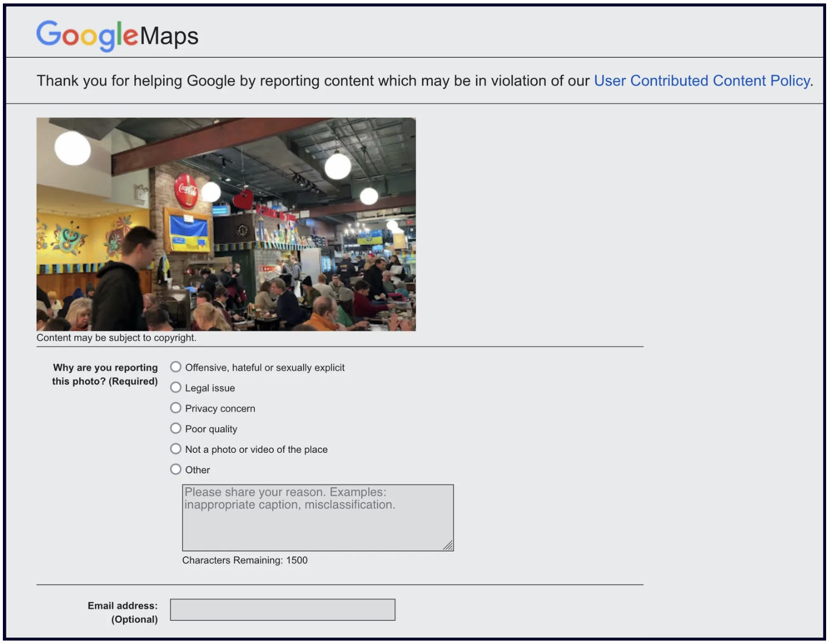Viewport: 829px width, 644px height.
Task: Select the "Offensive, hateful or sexually explicit" radio button
Action: [176, 367]
